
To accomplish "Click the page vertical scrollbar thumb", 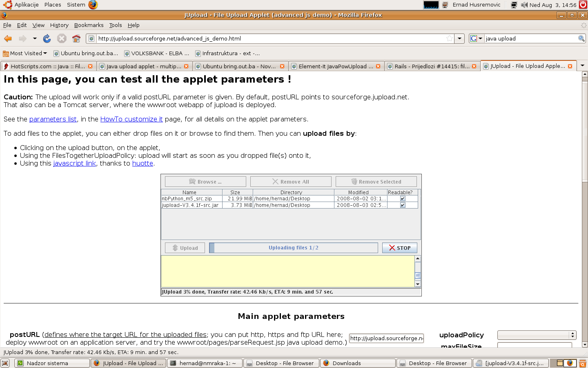I will pos(585,131).
